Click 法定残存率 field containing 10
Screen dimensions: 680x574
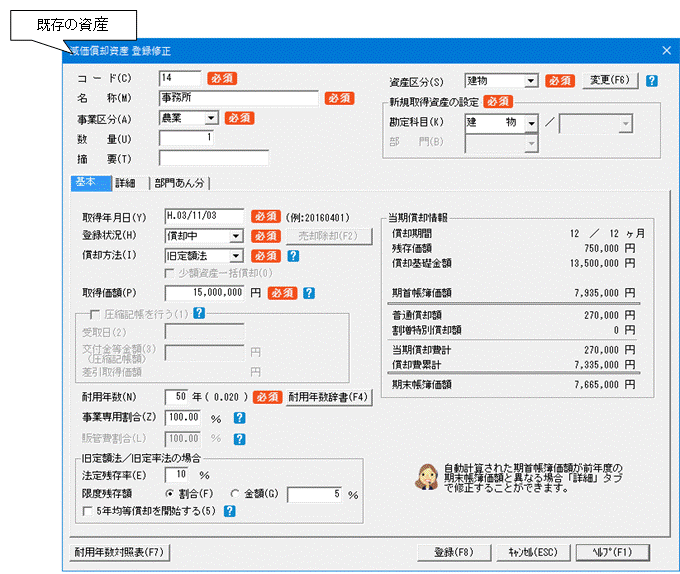pos(176,475)
